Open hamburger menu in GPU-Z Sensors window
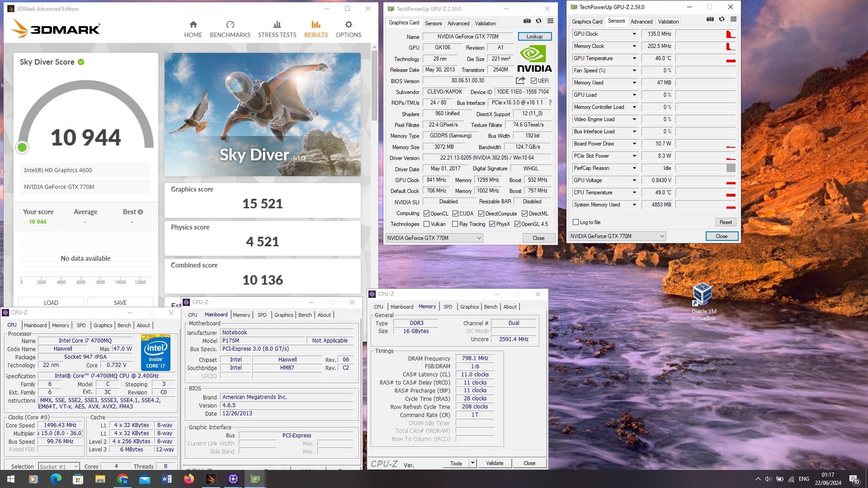This screenshot has width=868, height=488. coord(733,19)
